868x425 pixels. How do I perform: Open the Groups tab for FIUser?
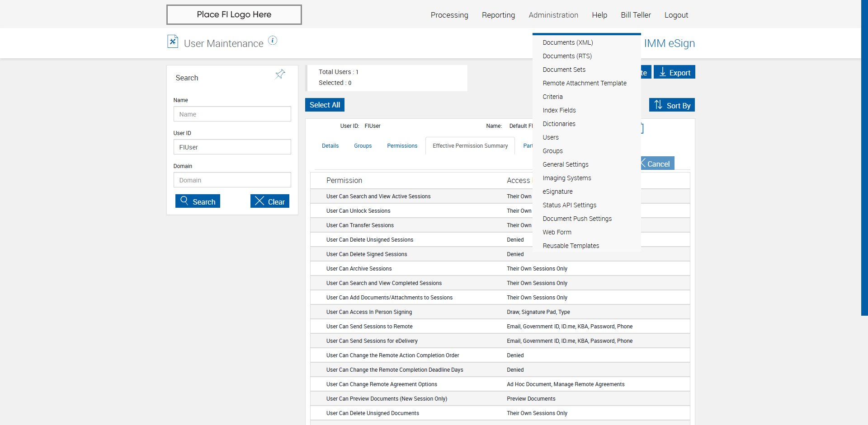tap(363, 146)
